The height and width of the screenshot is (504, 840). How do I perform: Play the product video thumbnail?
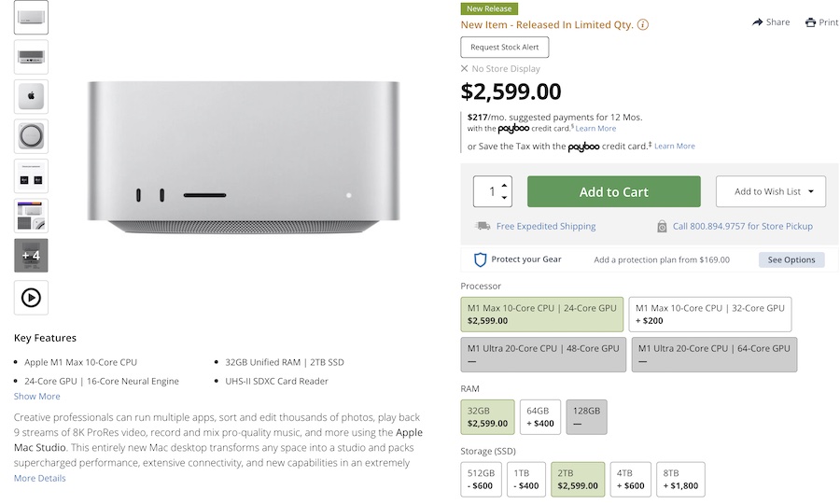(x=31, y=297)
